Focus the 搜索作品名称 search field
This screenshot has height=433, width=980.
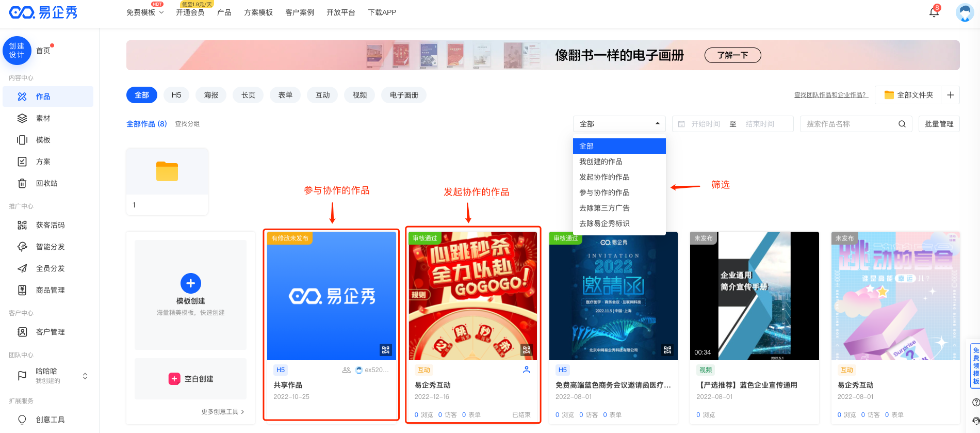pyautogui.click(x=851, y=124)
